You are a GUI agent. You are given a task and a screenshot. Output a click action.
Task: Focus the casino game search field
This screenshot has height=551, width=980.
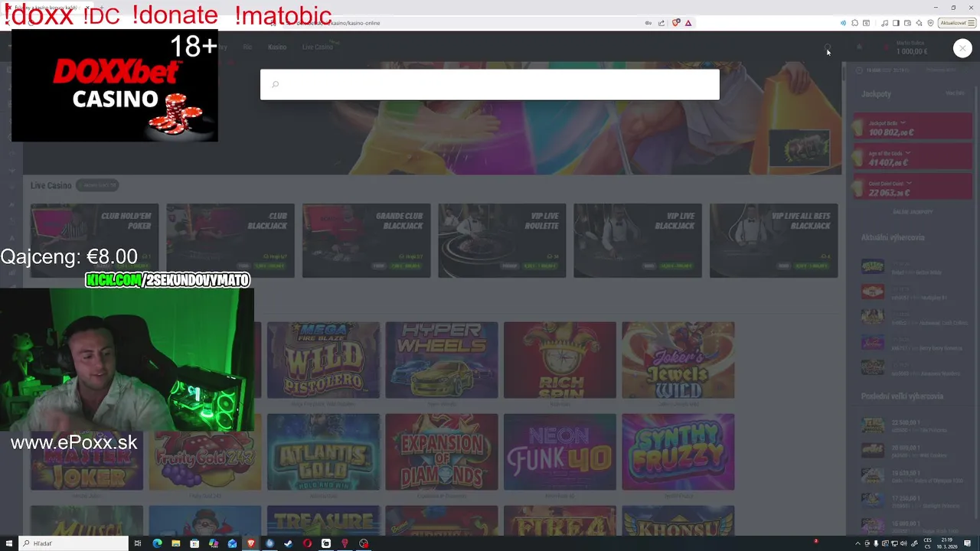click(x=490, y=84)
